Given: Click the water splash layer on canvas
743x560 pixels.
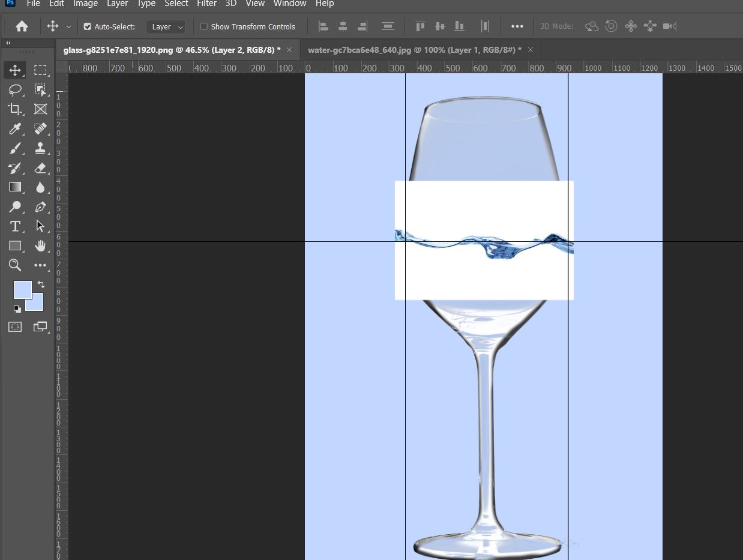Looking at the screenshot, I should coord(484,240).
